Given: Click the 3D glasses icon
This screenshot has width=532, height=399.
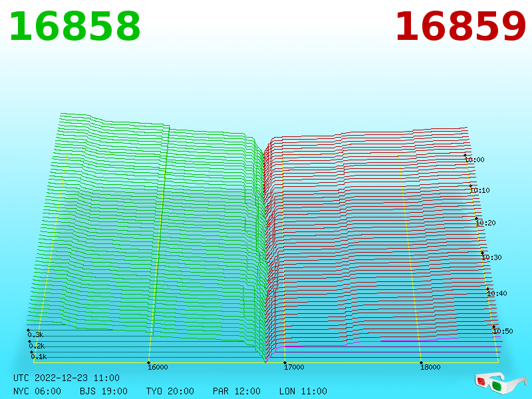Looking at the screenshot, I should click(x=501, y=383).
